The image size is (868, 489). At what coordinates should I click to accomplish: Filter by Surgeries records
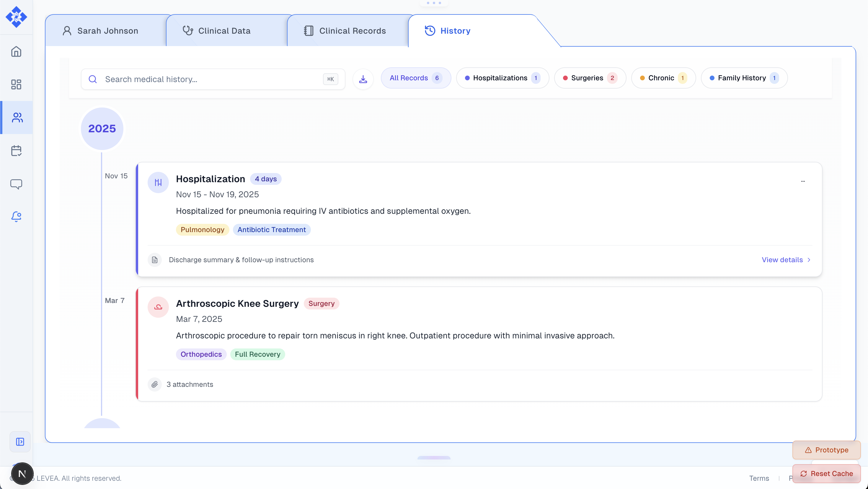point(590,78)
